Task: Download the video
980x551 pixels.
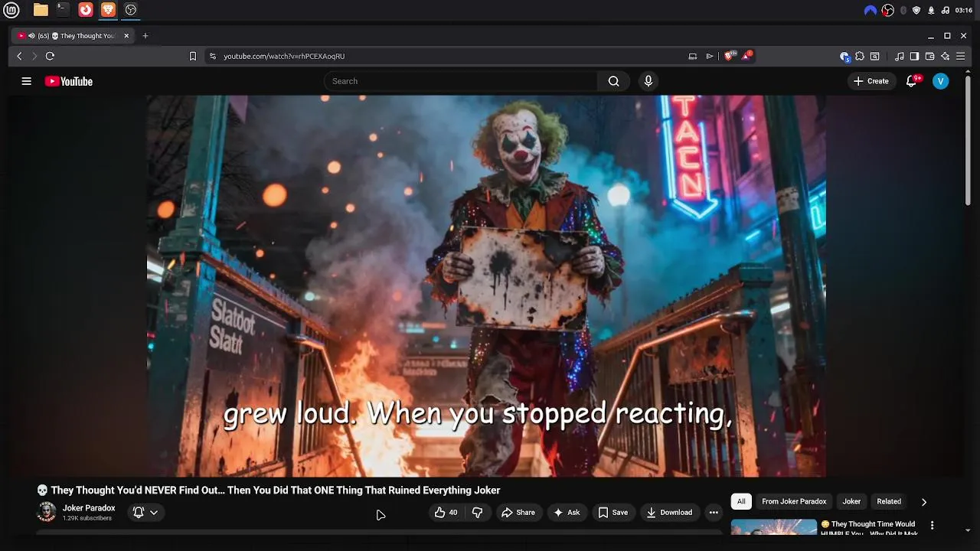Action: pyautogui.click(x=669, y=513)
